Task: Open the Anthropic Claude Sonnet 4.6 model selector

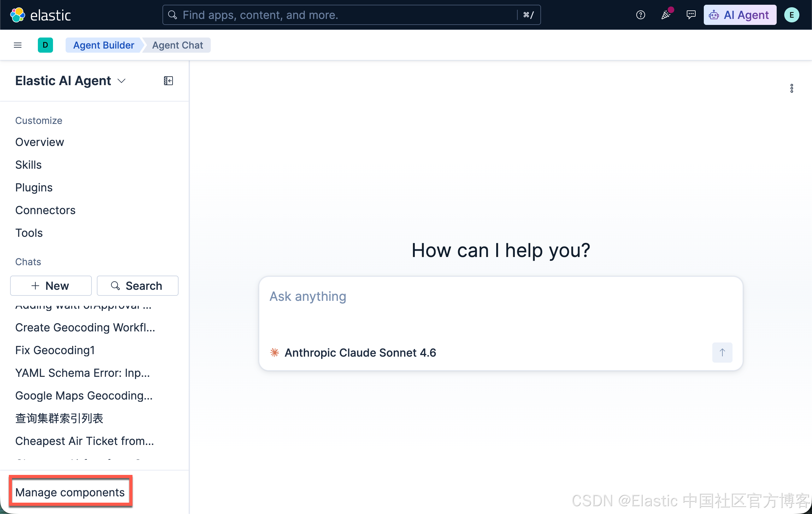Action: 353,353
